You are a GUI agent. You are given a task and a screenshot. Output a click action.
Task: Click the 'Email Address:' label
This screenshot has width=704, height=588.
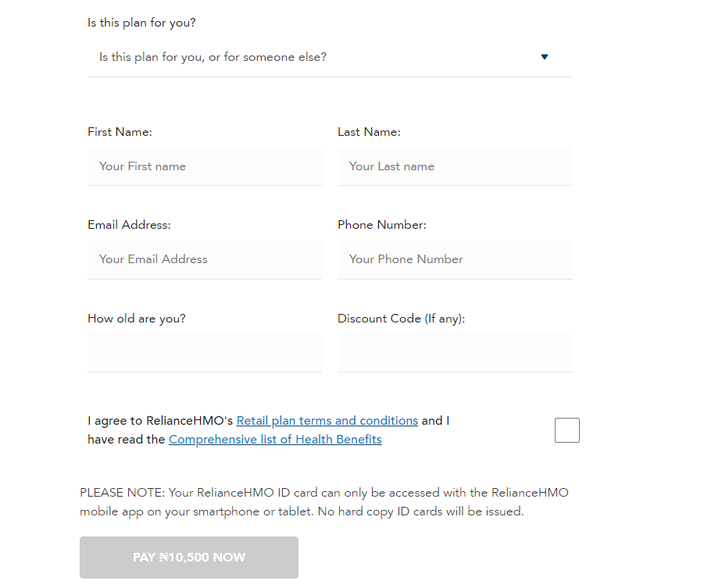[129, 225]
